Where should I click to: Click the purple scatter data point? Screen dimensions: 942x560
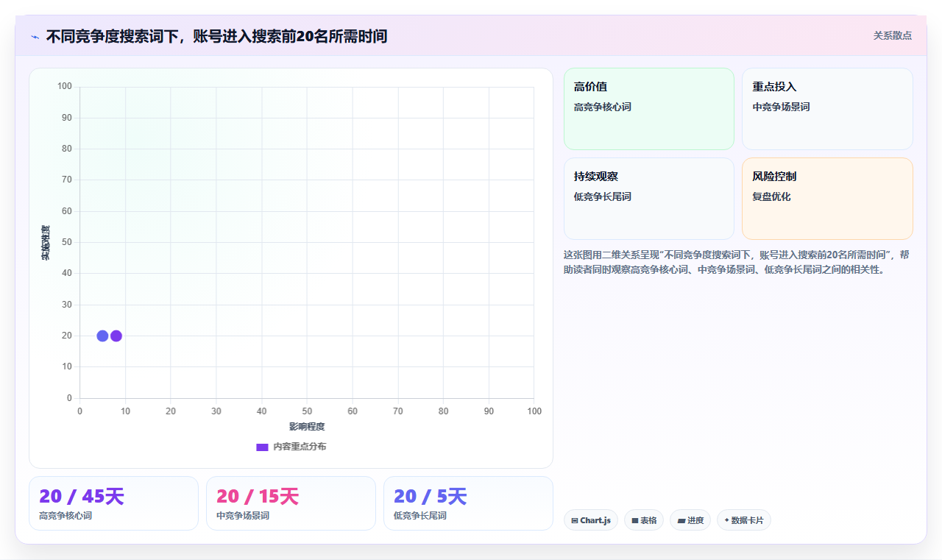point(116,336)
